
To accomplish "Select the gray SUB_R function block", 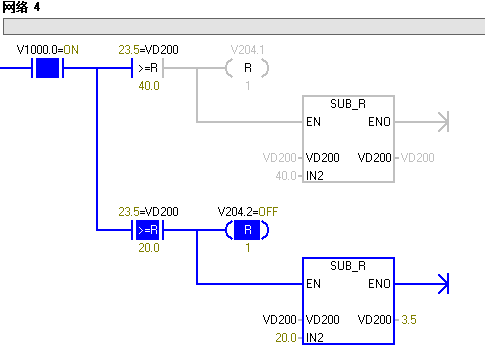I will click(x=348, y=139).
